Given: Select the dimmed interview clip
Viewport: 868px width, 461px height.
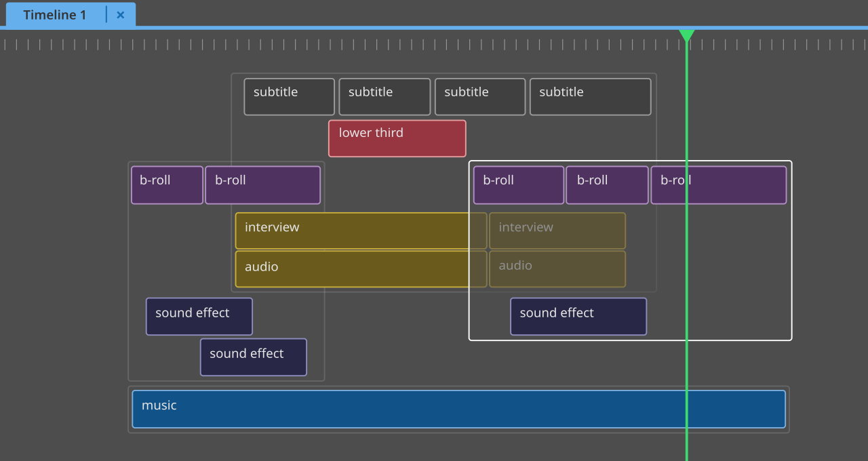Looking at the screenshot, I should pos(557,230).
